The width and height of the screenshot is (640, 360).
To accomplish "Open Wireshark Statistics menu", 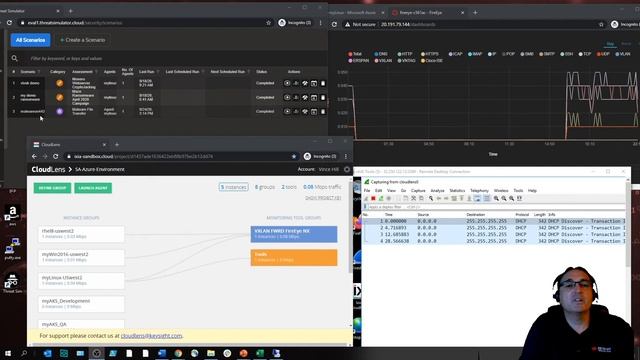I will click(457, 191).
